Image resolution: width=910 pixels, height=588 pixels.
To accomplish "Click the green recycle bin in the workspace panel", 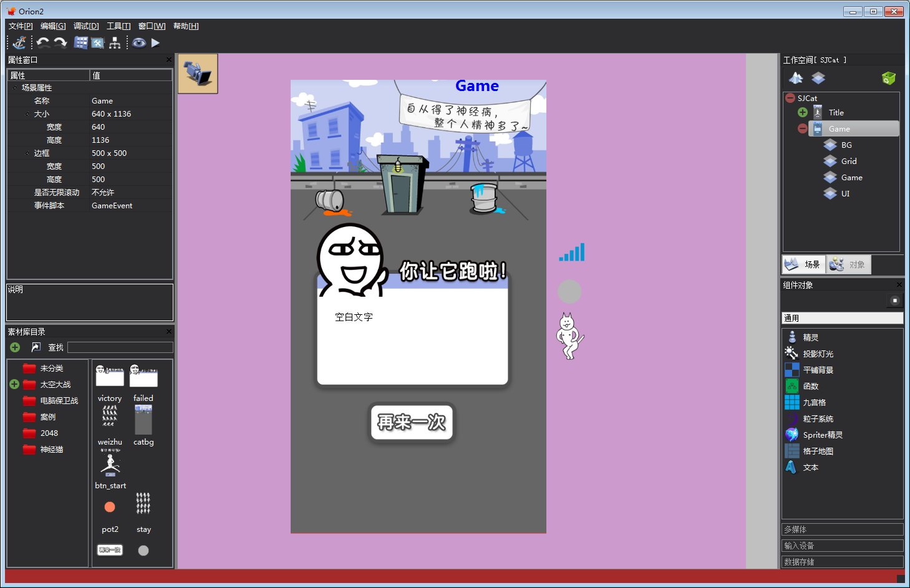I will point(888,78).
